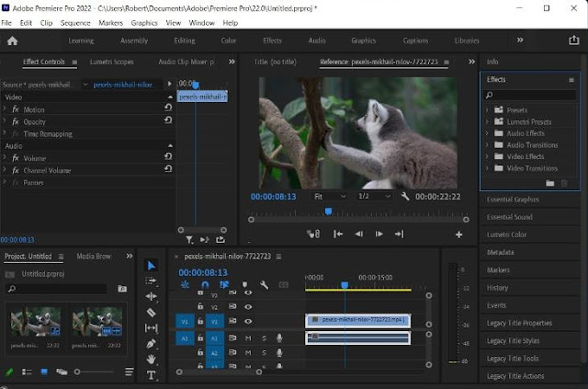Open the Quick Export share icon

(573, 40)
